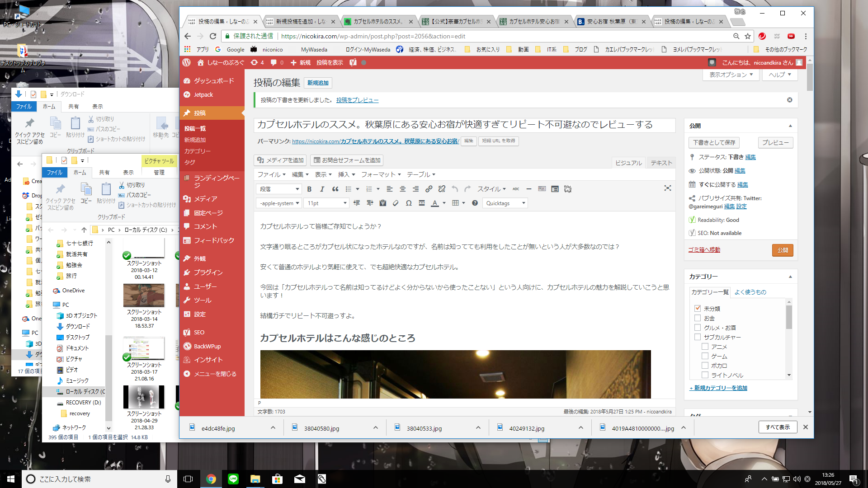
Task: Click the 投稿をプレビュー link
Action: (x=357, y=100)
